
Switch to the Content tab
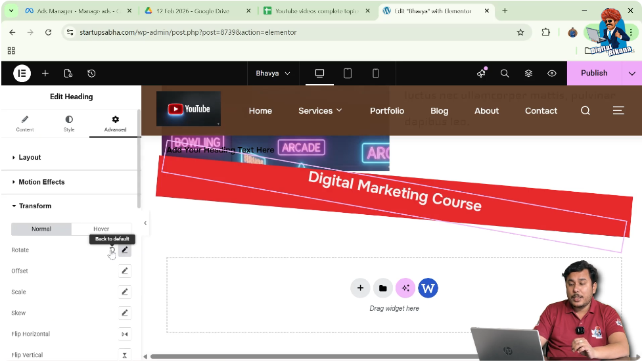[x=25, y=124]
